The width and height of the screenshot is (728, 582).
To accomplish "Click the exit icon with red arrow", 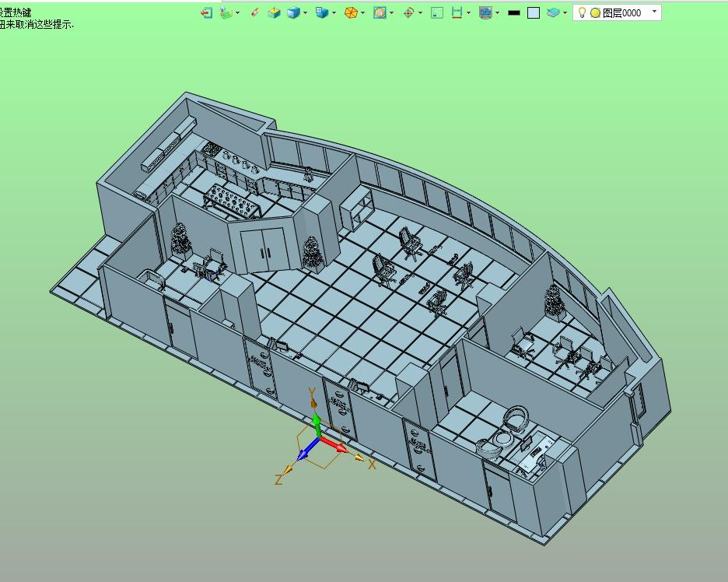I will (x=207, y=13).
